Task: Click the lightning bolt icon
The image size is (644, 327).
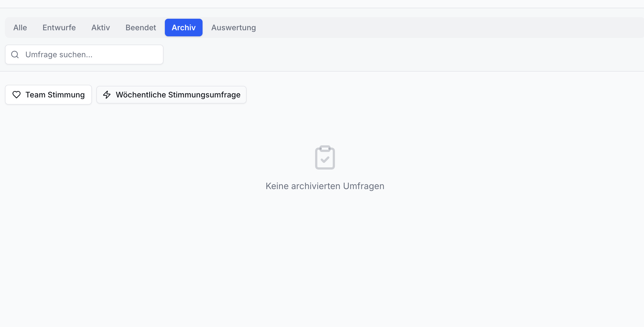Action: click(x=107, y=95)
